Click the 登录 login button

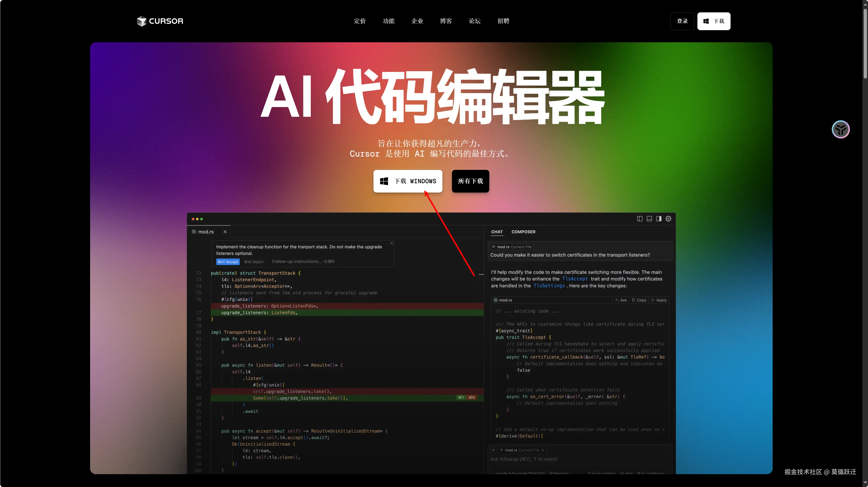[682, 21]
